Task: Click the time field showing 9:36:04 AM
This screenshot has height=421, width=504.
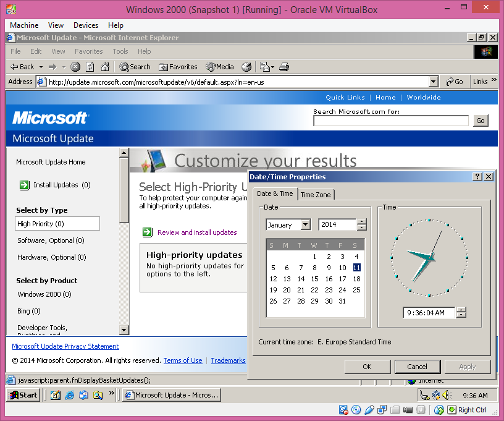Action: point(429,313)
